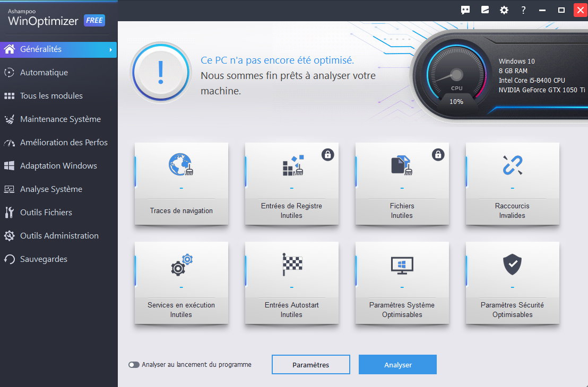The width and height of the screenshot is (588, 387).
Task: Click the Raccourcis Invalides broken link icon
Action: (x=512, y=165)
